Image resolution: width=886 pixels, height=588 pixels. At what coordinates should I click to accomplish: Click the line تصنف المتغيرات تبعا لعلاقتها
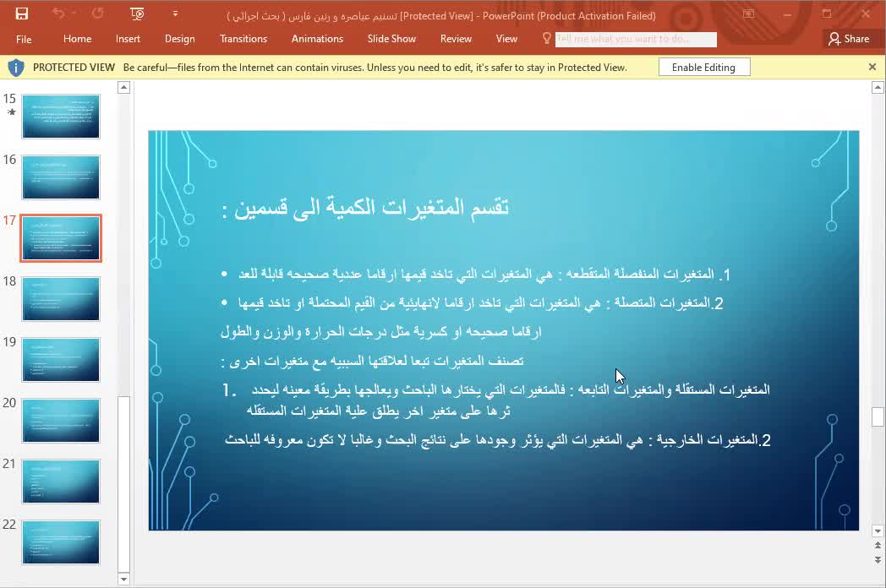point(372,361)
